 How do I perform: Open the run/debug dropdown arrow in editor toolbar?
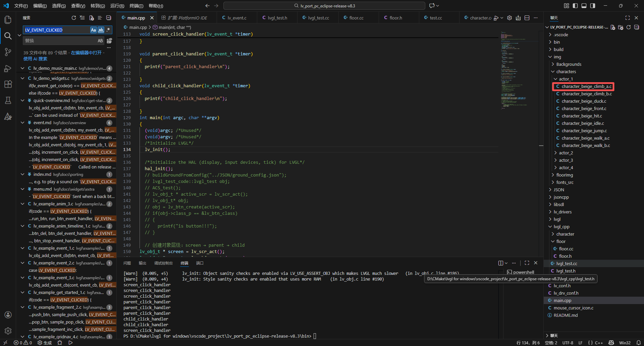click(x=502, y=18)
